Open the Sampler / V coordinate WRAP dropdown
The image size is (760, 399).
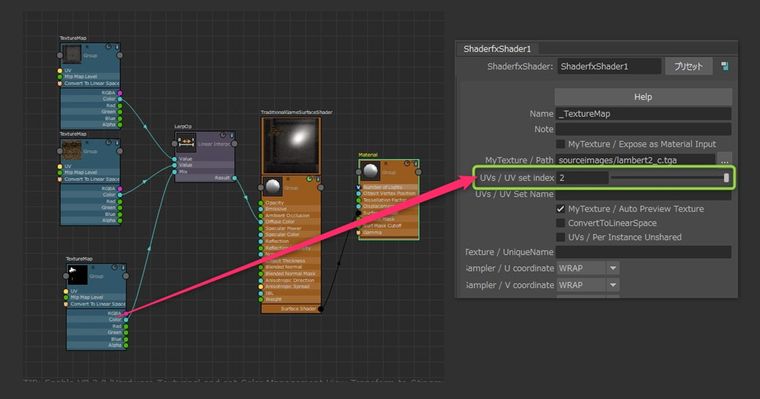coord(587,285)
